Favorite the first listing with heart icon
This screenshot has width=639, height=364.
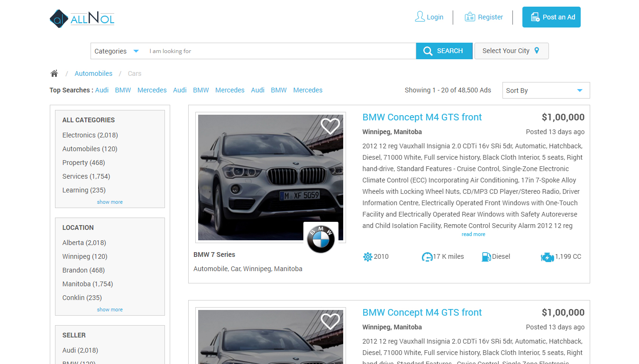point(330,126)
